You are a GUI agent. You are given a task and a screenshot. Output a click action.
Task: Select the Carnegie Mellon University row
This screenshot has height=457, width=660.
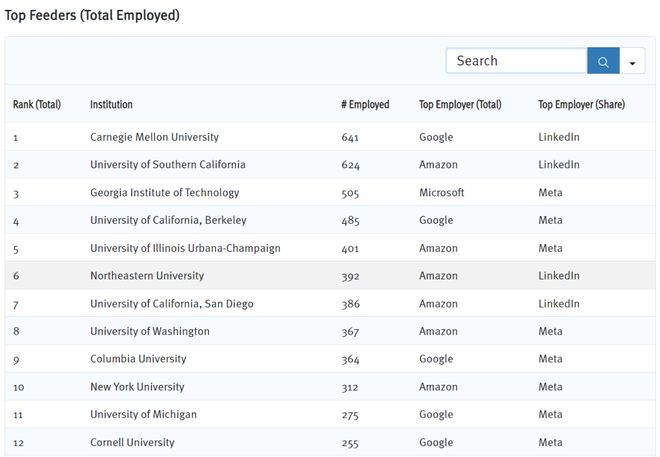point(330,137)
